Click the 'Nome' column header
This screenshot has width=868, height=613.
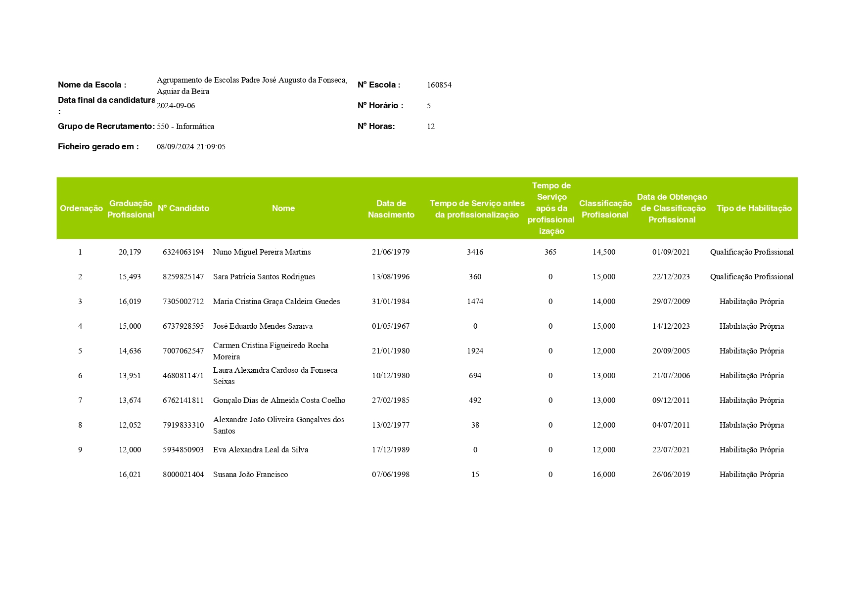[283, 209]
